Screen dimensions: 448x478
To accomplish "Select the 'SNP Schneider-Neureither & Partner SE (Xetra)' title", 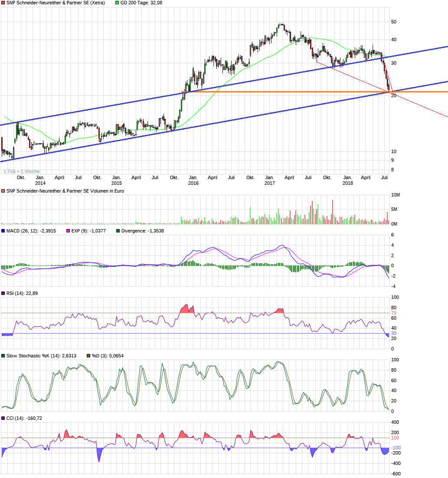I will pyautogui.click(x=56, y=3).
